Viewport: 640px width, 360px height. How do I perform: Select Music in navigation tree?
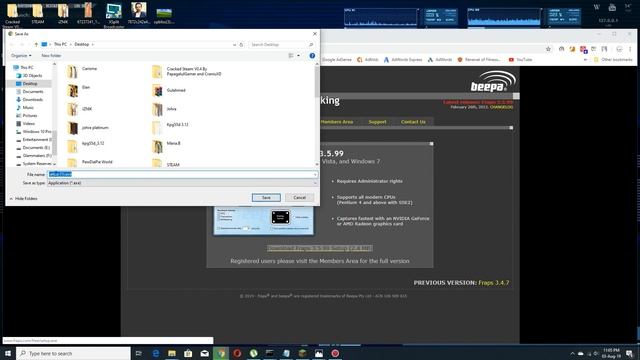28,107
